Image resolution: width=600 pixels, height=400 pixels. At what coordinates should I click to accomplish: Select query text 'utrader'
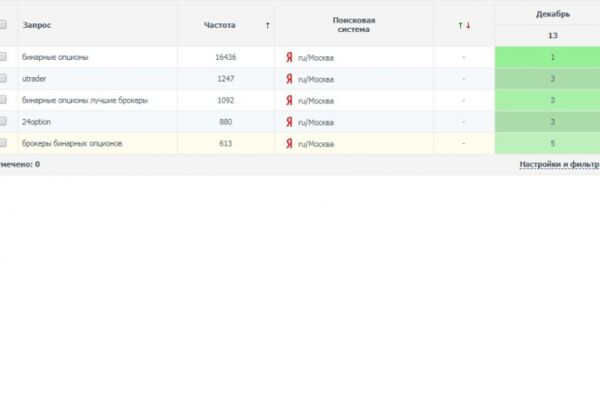pyautogui.click(x=34, y=79)
